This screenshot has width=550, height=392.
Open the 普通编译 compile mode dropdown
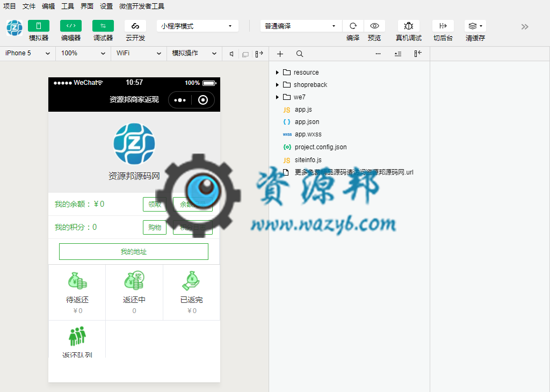pos(301,26)
